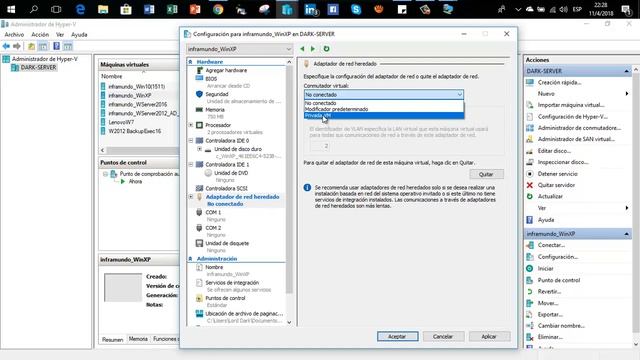Select inframundo_Win10(1511) virtual machine
The image size is (640, 360).
(x=136, y=87)
